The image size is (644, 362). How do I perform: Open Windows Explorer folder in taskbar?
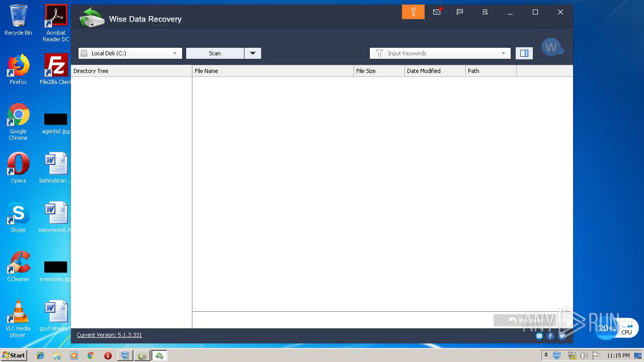(x=57, y=355)
